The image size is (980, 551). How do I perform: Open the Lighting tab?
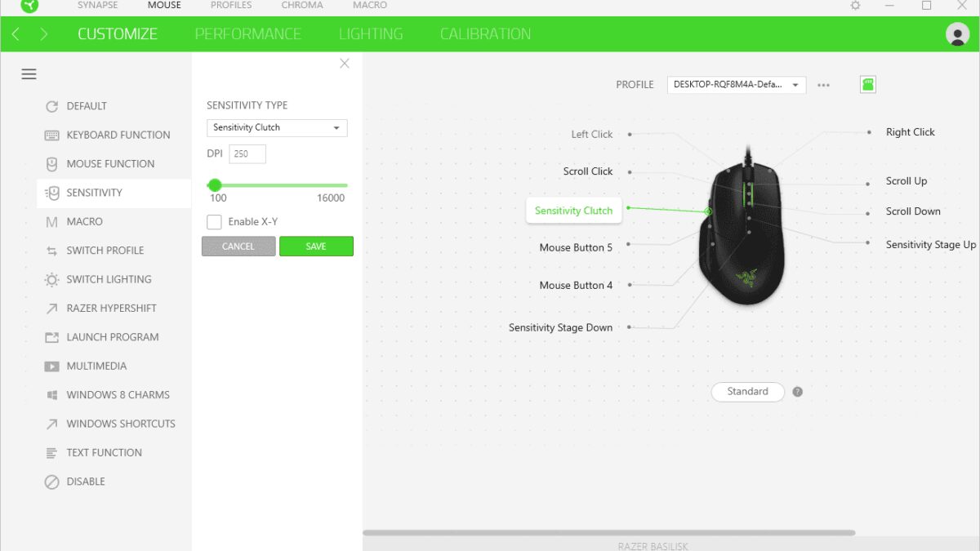click(x=371, y=34)
